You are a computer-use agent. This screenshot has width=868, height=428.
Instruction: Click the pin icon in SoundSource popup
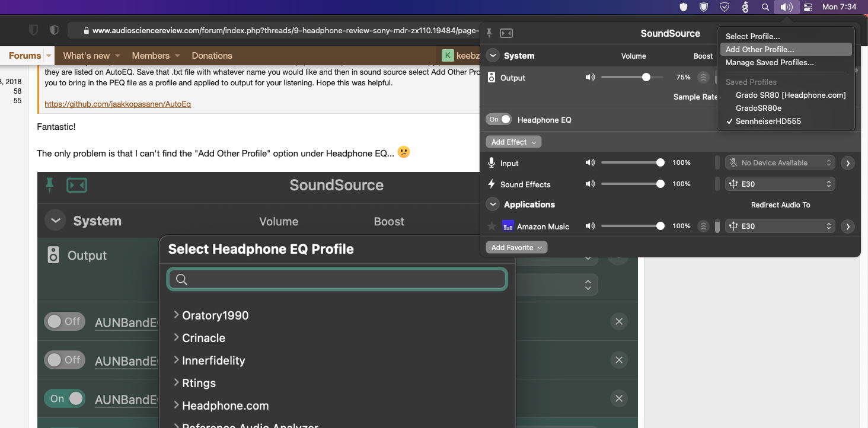[x=490, y=33]
